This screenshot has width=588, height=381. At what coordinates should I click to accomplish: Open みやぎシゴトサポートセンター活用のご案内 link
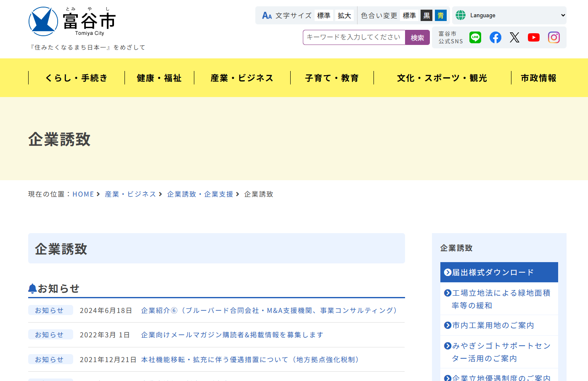[x=499, y=352]
